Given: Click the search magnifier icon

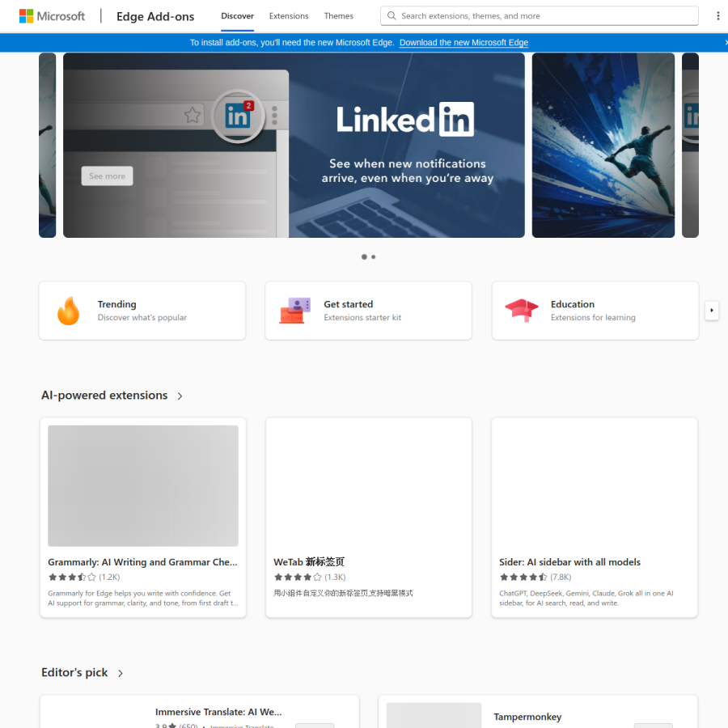Looking at the screenshot, I should click(392, 16).
